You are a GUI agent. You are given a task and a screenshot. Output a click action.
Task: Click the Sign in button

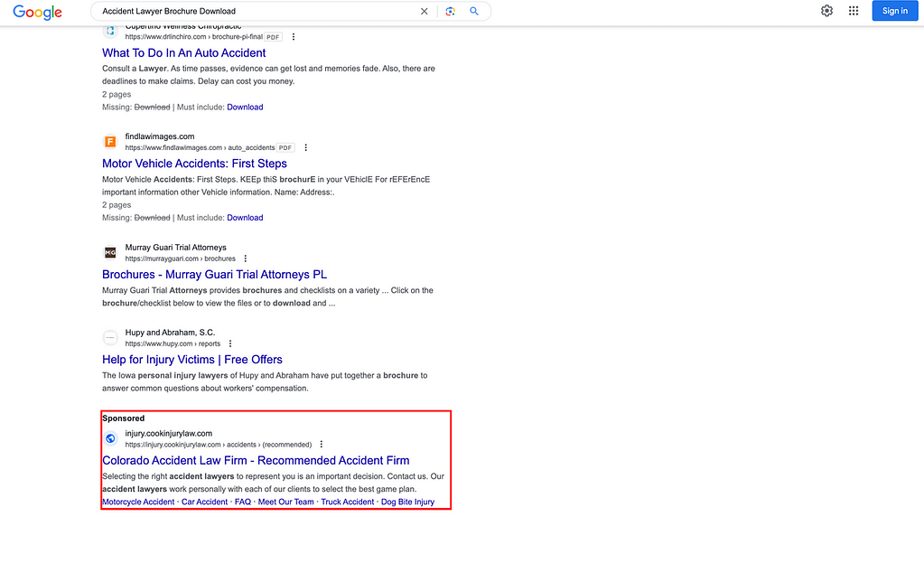pos(894,11)
